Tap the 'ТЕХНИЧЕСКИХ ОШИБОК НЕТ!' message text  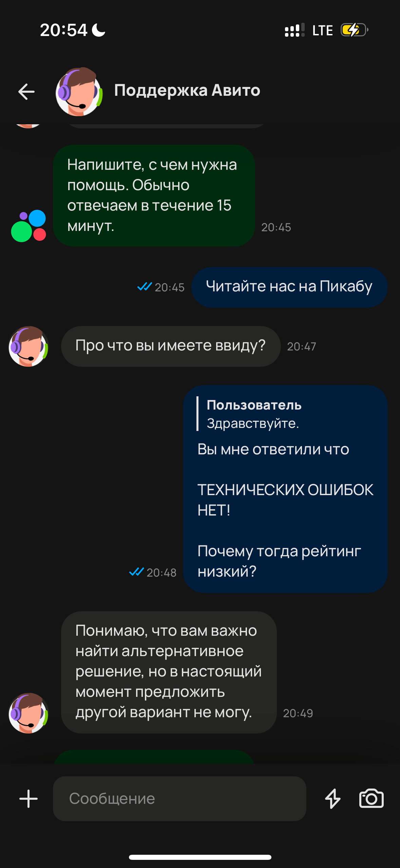285,500
